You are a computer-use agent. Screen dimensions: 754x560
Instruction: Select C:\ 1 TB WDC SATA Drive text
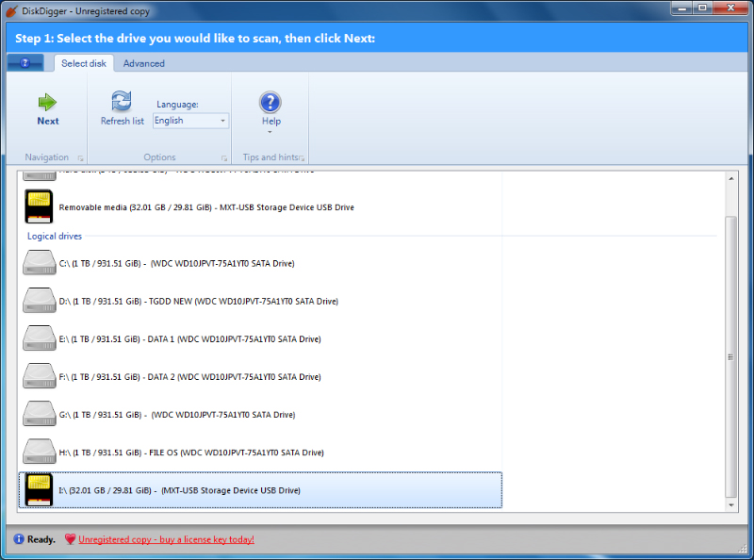pos(176,263)
